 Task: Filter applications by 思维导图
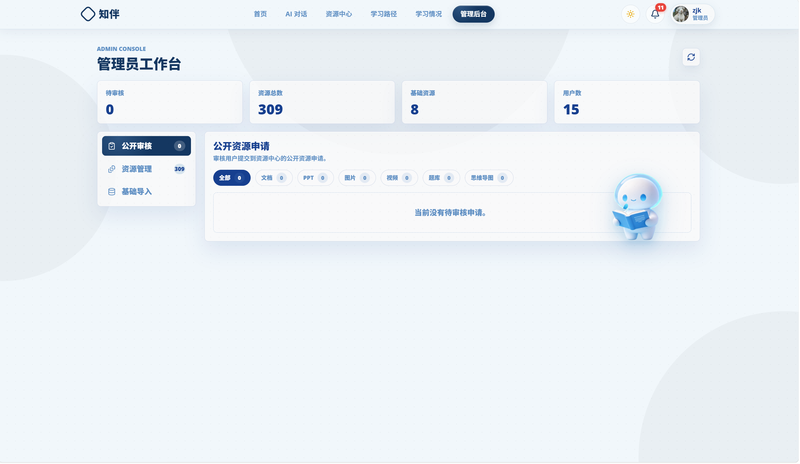pyautogui.click(x=489, y=178)
